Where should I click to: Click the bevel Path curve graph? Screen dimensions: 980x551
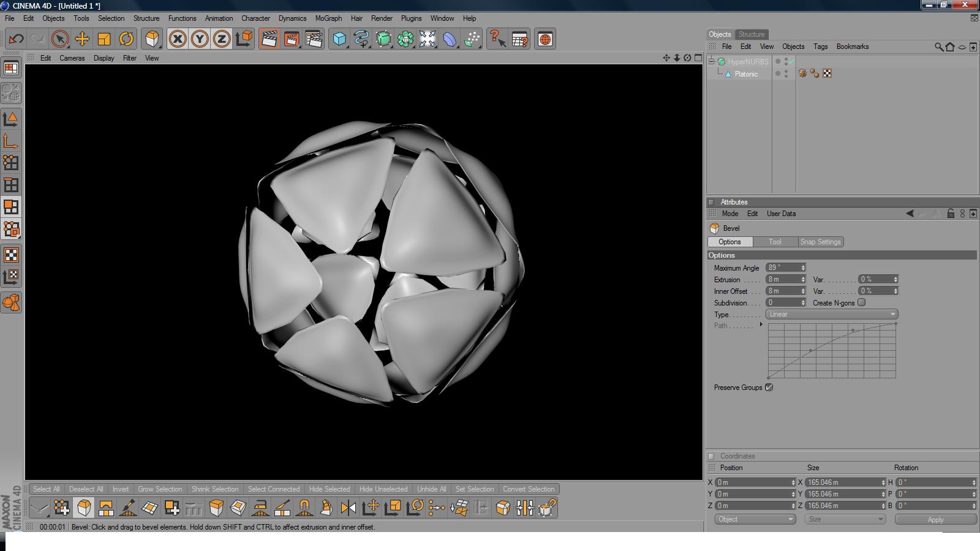click(831, 351)
